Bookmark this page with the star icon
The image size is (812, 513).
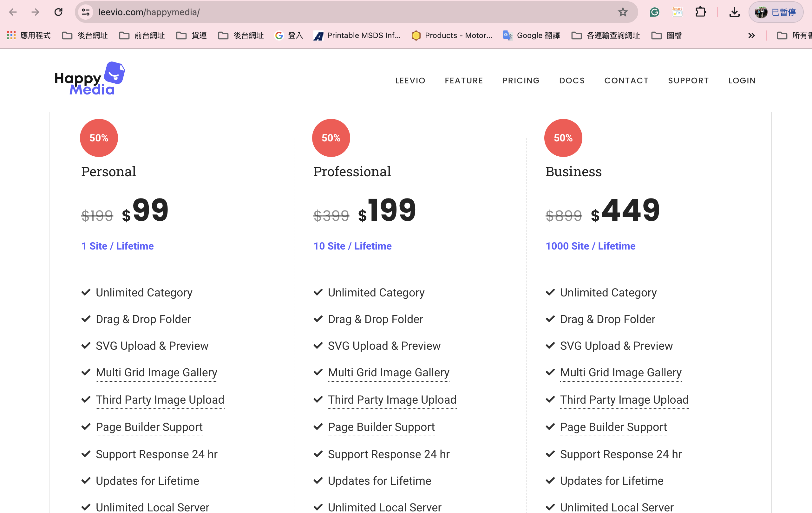pos(623,12)
